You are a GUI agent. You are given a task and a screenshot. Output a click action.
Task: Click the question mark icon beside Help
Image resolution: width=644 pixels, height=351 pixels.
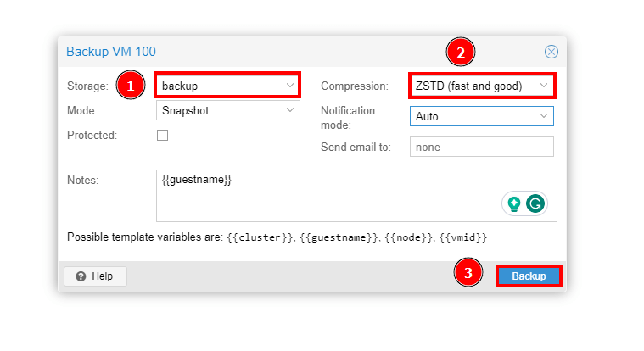[x=81, y=276]
